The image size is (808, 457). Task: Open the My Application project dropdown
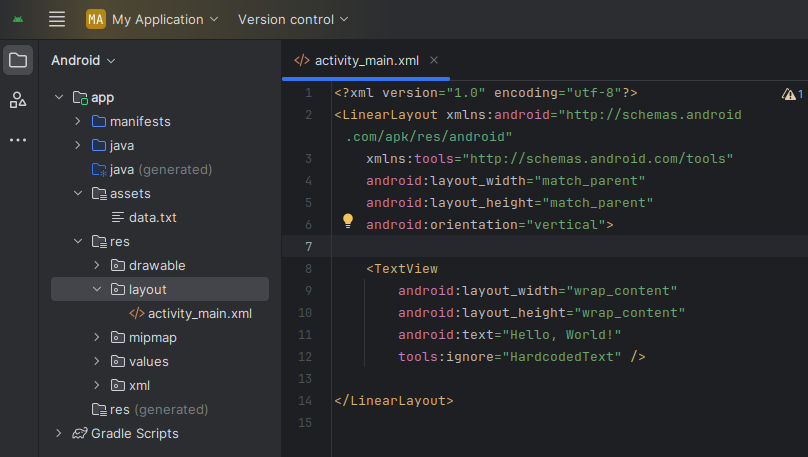pyautogui.click(x=165, y=20)
